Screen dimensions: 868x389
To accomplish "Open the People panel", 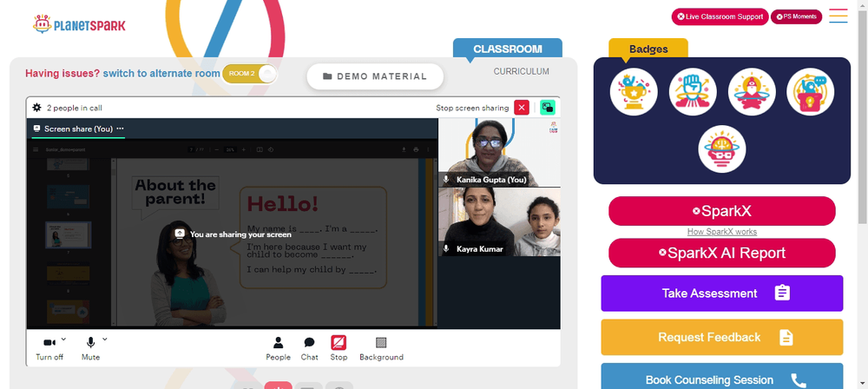I will tap(278, 348).
